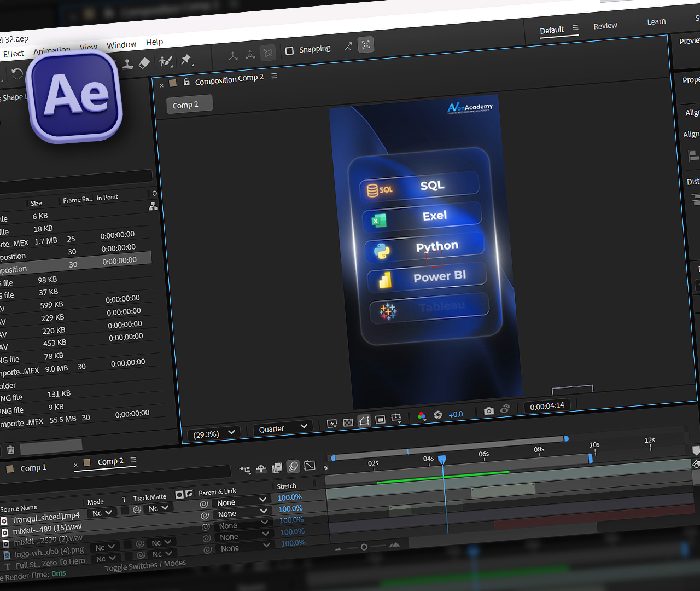Screen dimensions: 700x591
Task: Delete selected item with trash icon
Action: [x=10, y=450]
